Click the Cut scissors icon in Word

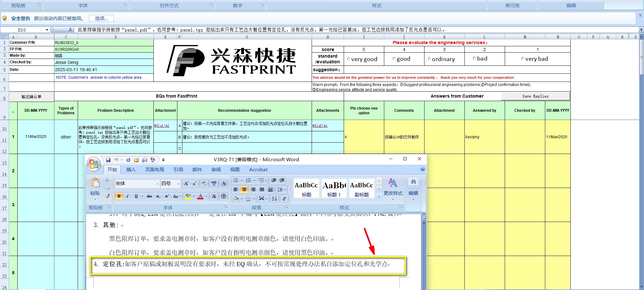point(107,180)
